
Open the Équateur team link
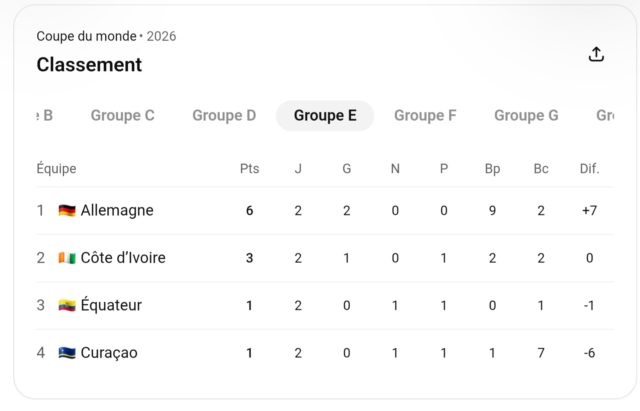[111, 305]
